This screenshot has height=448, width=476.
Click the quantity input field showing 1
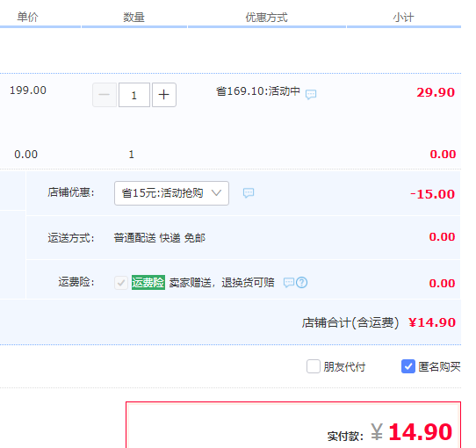tap(134, 95)
